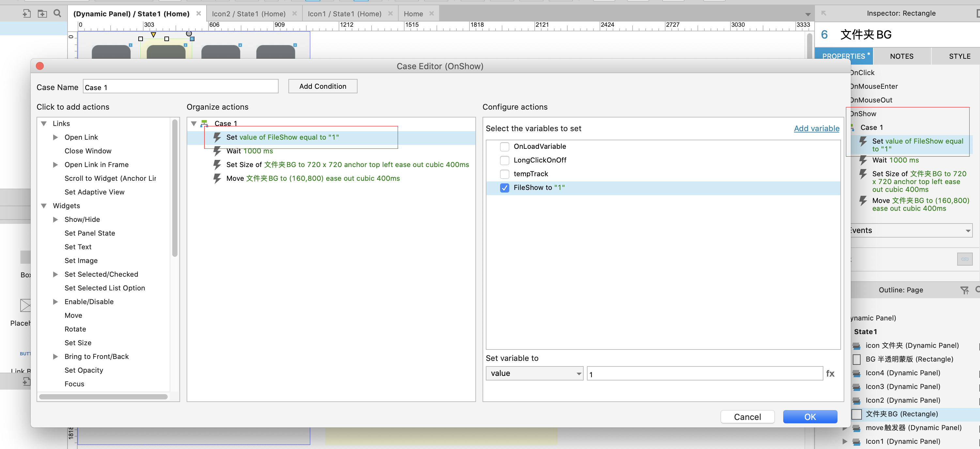Open the value type dropdown
Viewport: 980px width, 449px height.
tap(534, 373)
